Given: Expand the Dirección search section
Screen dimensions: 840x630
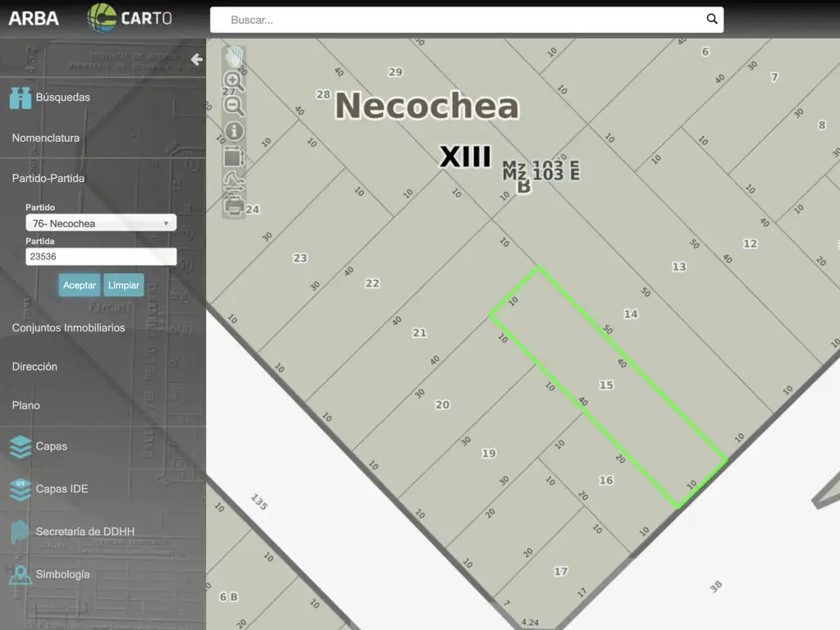Looking at the screenshot, I should (x=34, y=367).
